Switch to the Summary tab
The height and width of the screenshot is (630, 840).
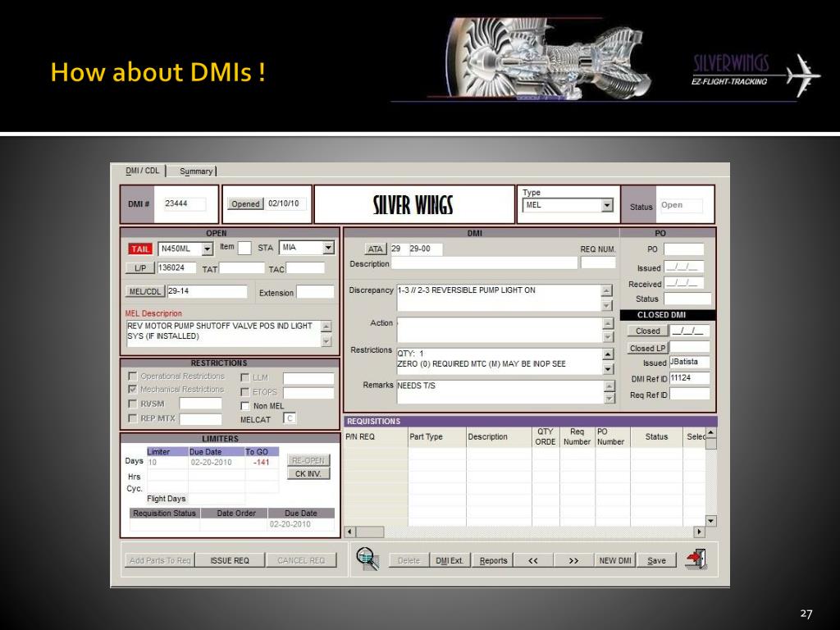point(197,171)
